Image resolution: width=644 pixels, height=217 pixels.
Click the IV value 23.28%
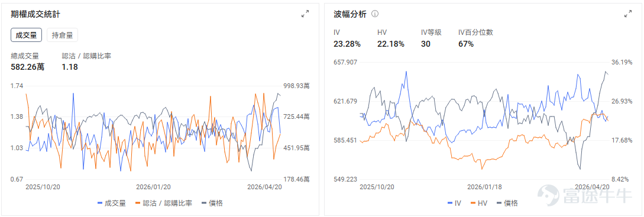tap(347, 44)
